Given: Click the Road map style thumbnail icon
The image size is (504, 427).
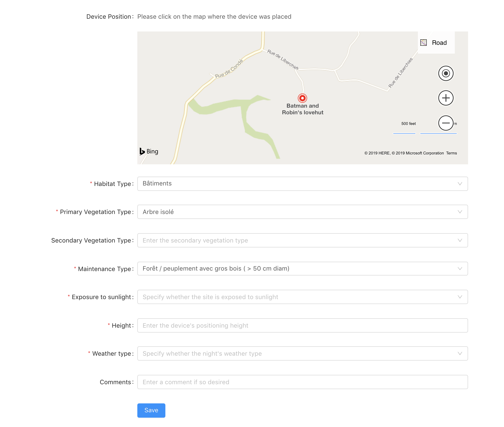Looking at the screenshot, I should click(423, 43).
